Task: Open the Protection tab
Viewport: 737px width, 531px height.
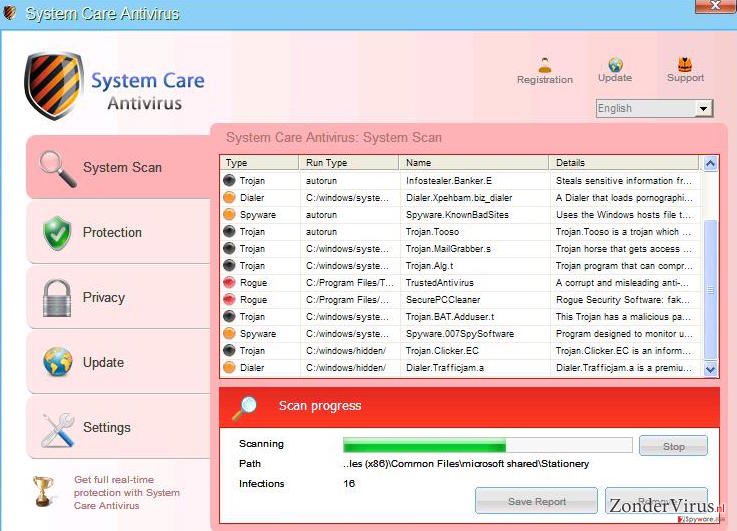Action: [118, 232]
